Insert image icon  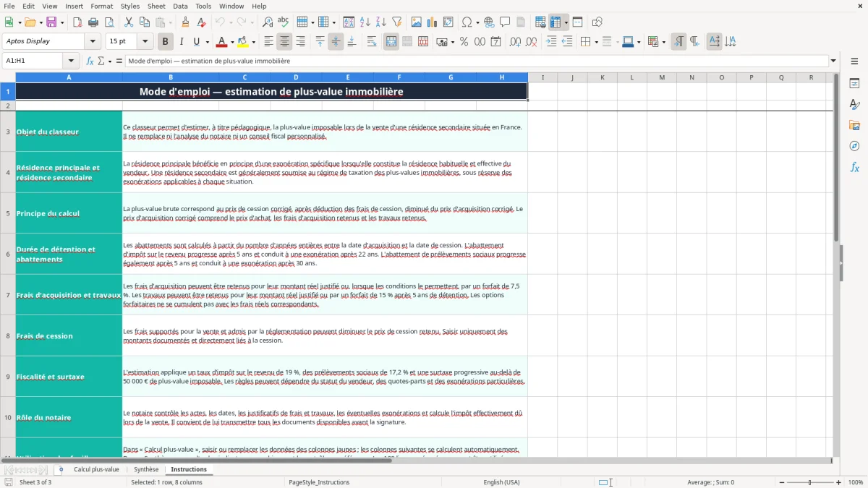pos(417,22)
